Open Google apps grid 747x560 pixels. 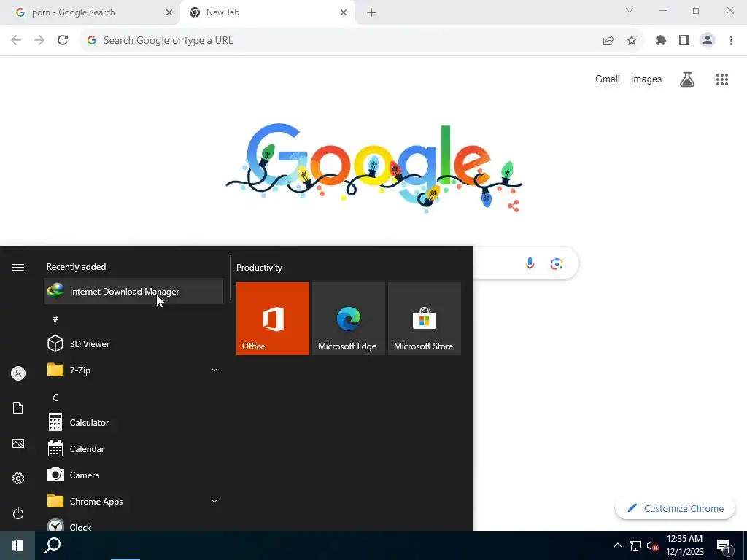tap(722, 79)
